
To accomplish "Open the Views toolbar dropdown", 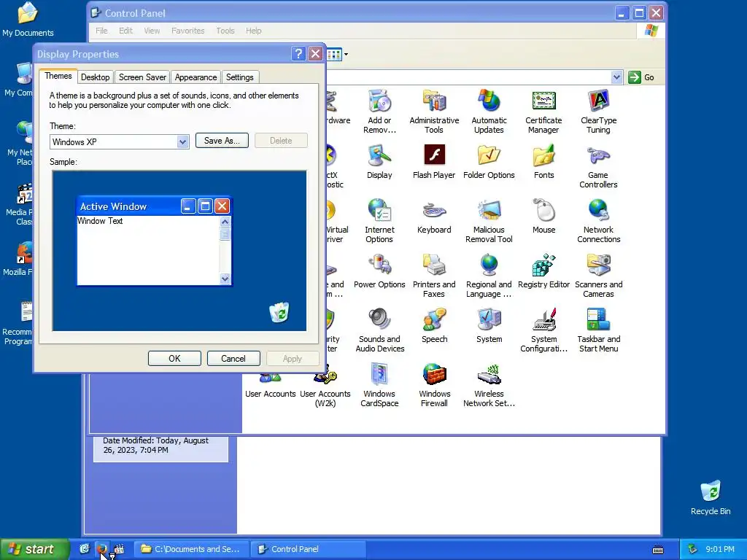I will click(346, 54).
